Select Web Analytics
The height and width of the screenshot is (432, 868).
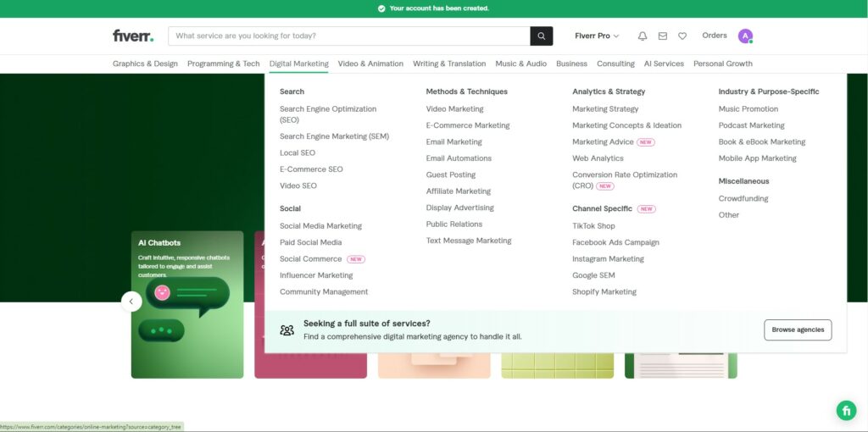[x=598, y=158]
